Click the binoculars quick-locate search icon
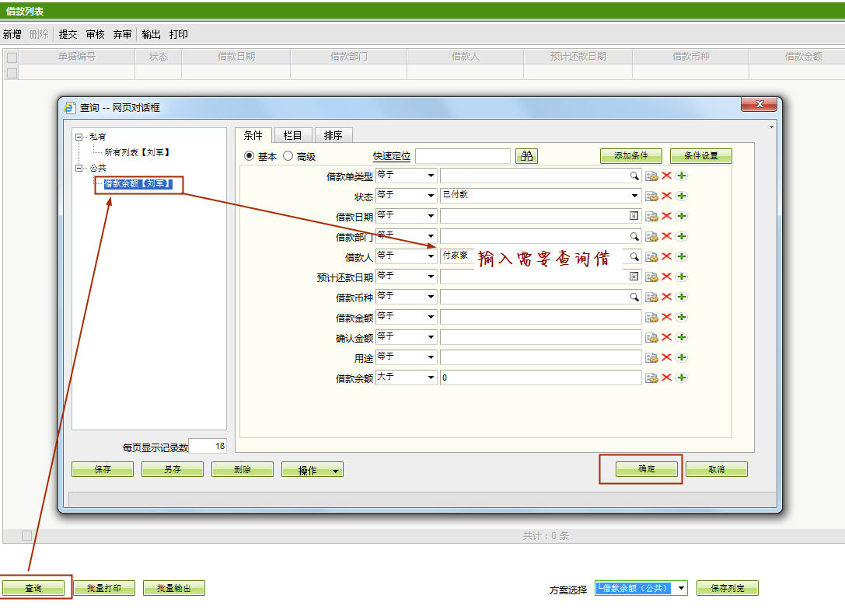This screenshot has height=616, width=845. pyautogui.click(x=526, y=156)
